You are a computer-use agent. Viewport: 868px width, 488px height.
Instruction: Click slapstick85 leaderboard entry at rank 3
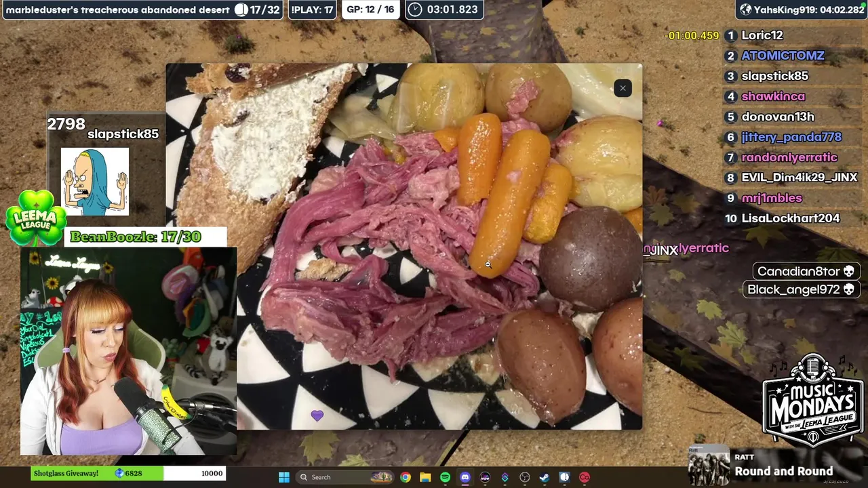(774, 76)
